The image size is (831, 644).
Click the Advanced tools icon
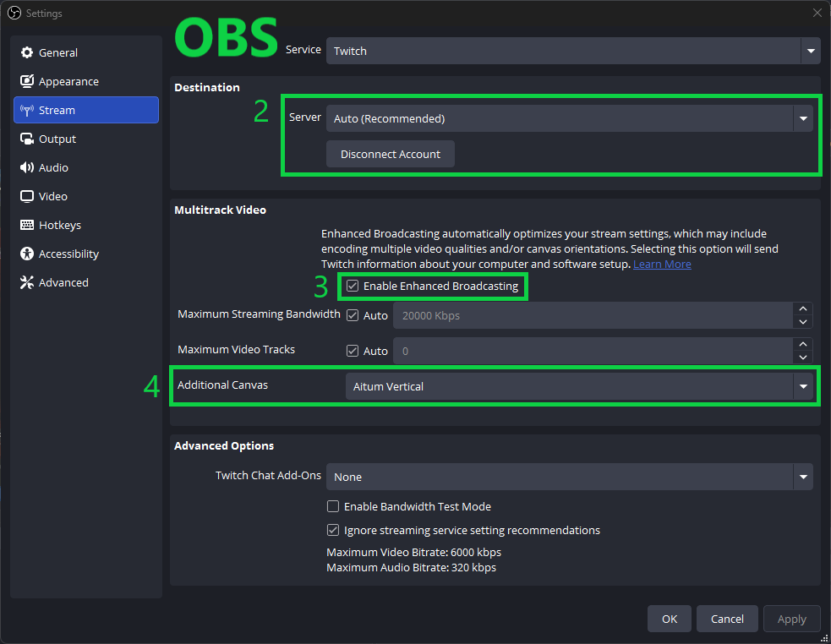(x=26, y=282)
